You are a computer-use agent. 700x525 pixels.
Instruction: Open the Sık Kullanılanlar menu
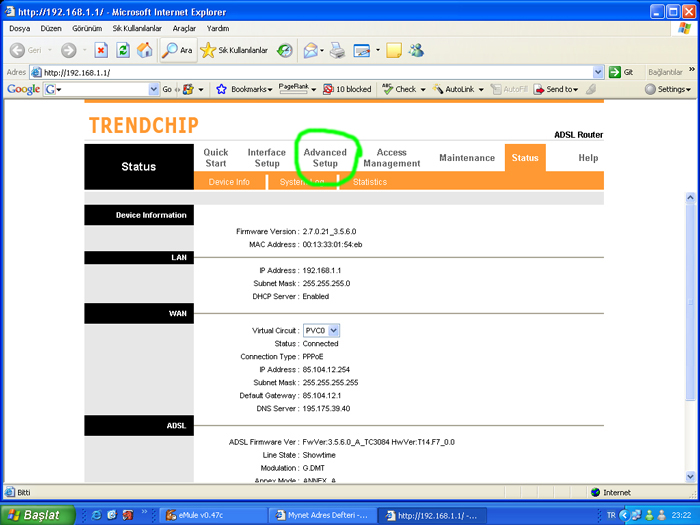137,29
